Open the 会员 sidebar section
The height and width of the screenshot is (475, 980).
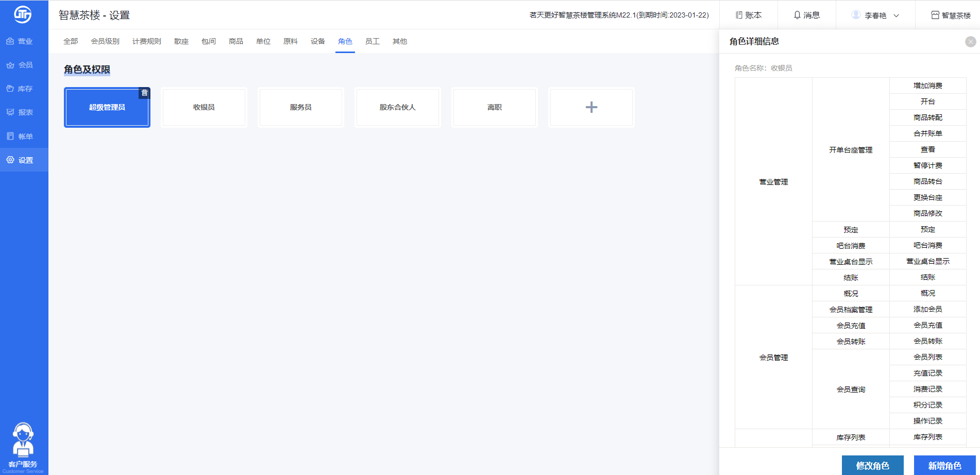pos(20,65)
